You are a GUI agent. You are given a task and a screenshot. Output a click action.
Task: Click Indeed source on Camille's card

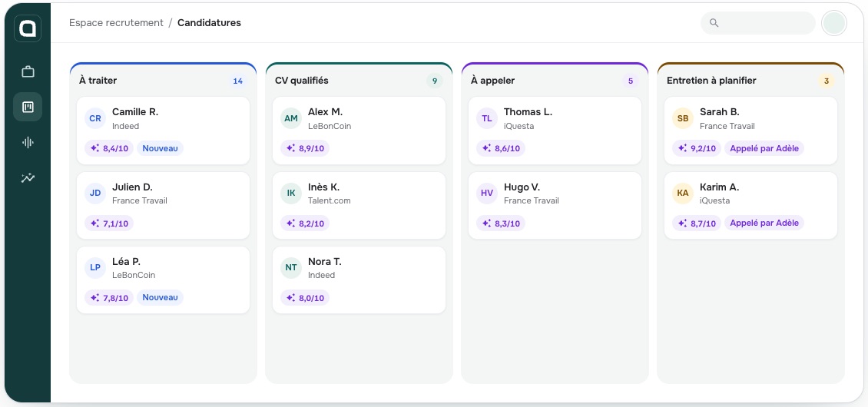[x=126, y=126]
